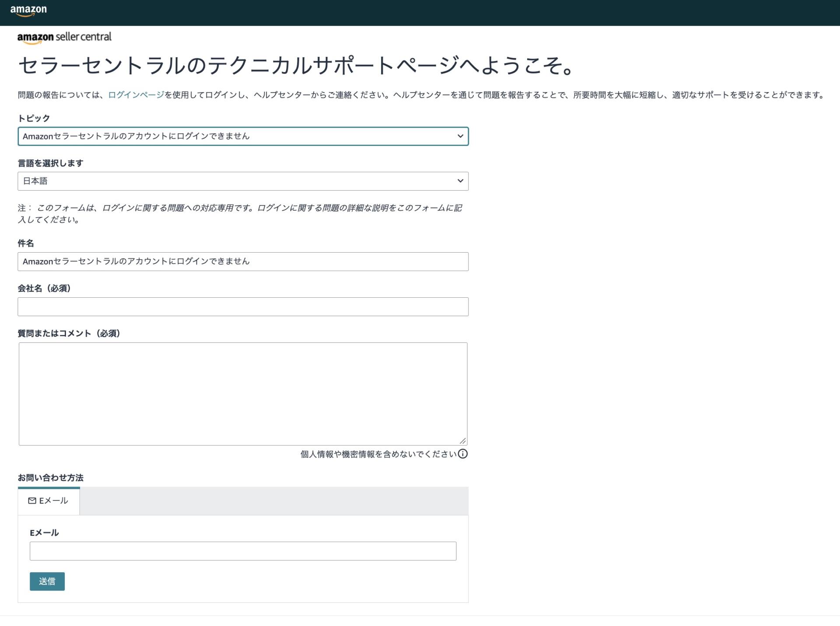Click the 質問またはコメント（必須） label
The width and height of the screenshot is (840, 626).
click(69, 333)
